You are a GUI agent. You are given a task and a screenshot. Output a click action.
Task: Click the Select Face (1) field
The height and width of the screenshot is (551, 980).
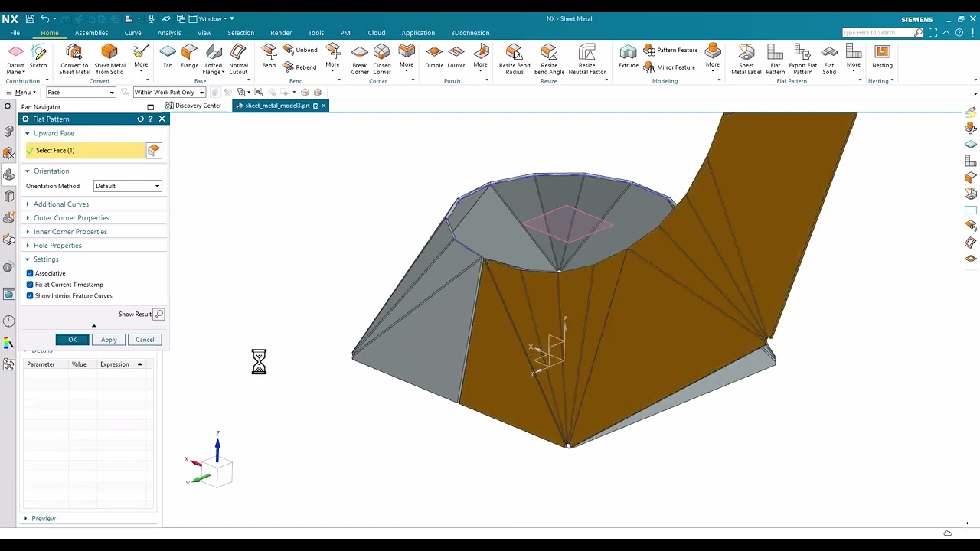[85, 151]
